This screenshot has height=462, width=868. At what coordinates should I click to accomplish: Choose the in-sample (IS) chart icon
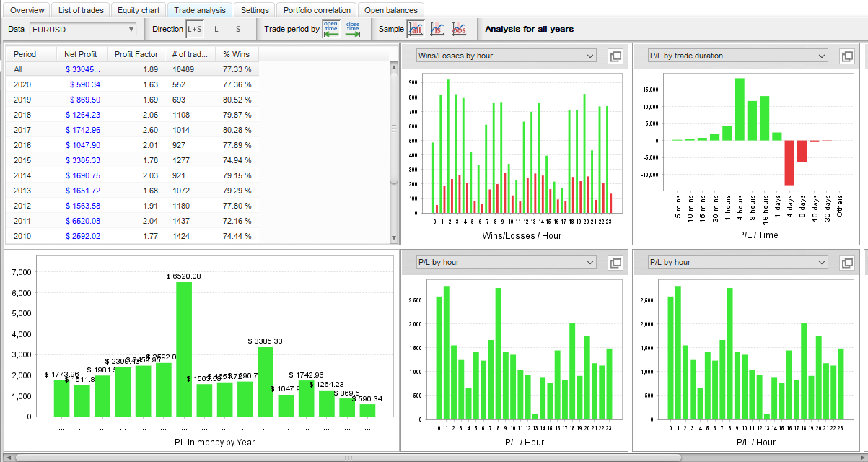[437, 29]
